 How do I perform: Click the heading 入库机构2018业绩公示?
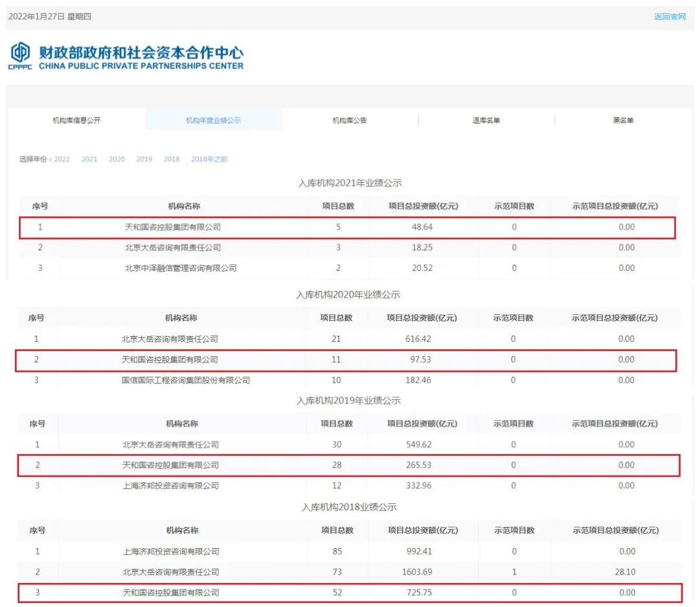(x=349, y=507)
